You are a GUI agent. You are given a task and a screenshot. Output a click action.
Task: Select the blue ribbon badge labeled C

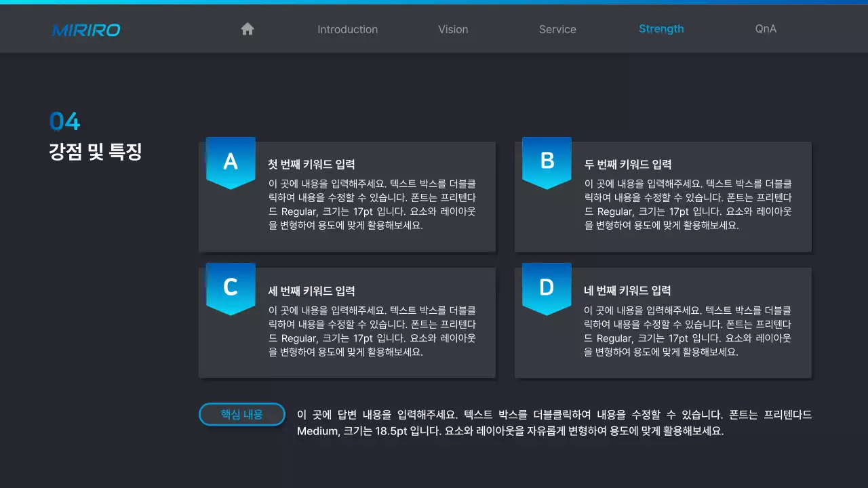point(231,288)
